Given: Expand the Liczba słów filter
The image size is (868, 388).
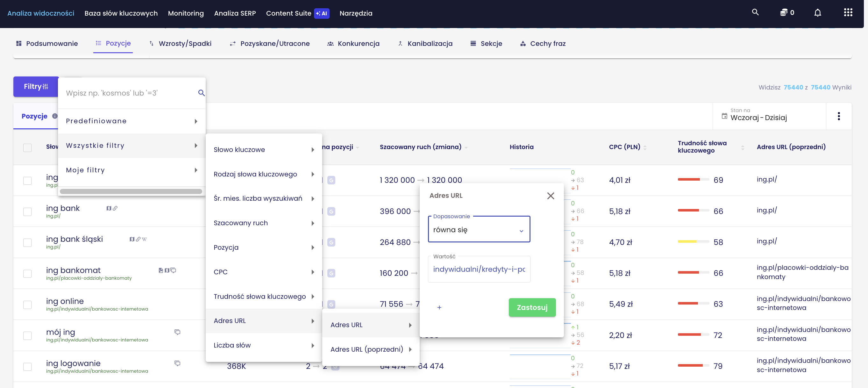Looking at the screenshot, I should tap(264, 346).
